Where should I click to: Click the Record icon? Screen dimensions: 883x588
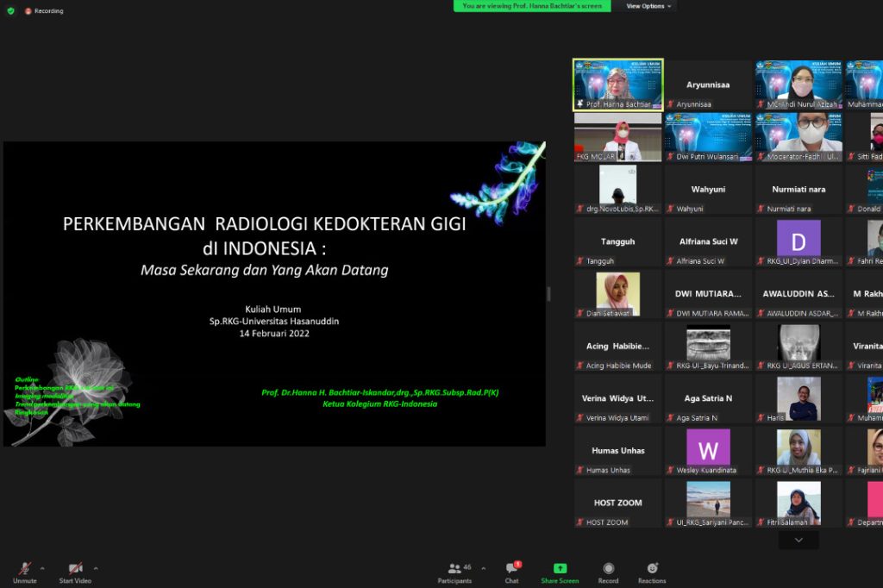[x=609, y=570]
